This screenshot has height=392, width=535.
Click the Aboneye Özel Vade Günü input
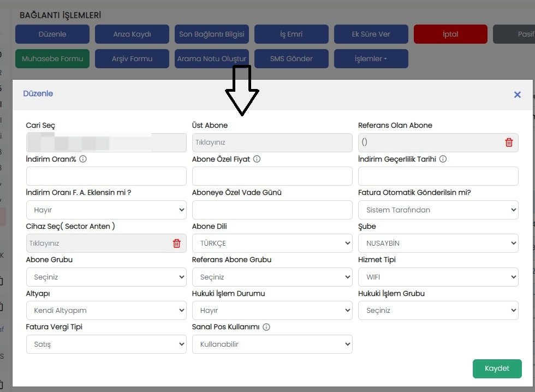point(272,210)
